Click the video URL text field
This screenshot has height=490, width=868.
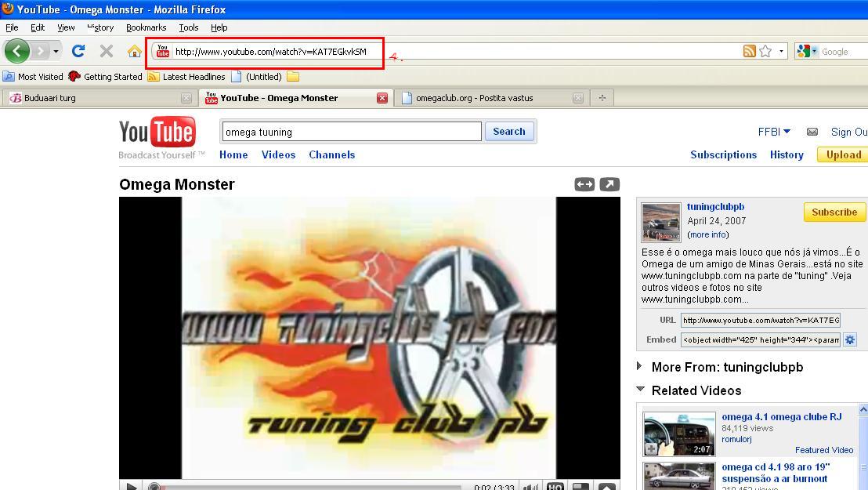click(761, 321)
